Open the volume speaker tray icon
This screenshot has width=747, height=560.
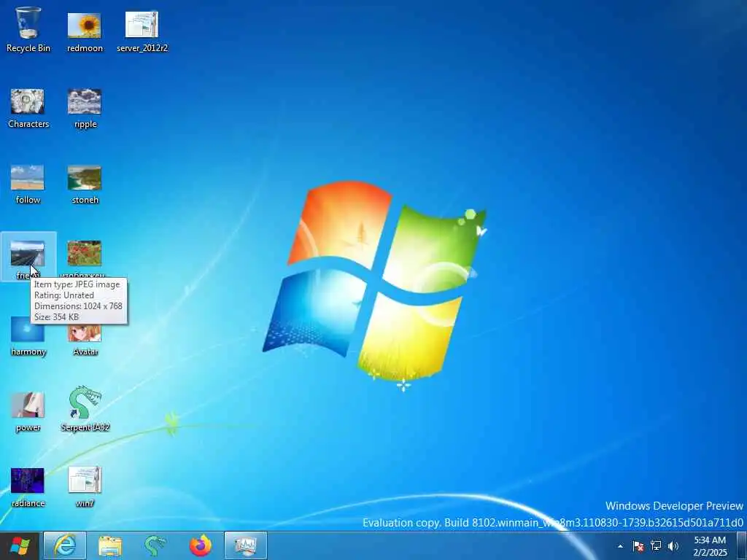[x=673, y=546]
